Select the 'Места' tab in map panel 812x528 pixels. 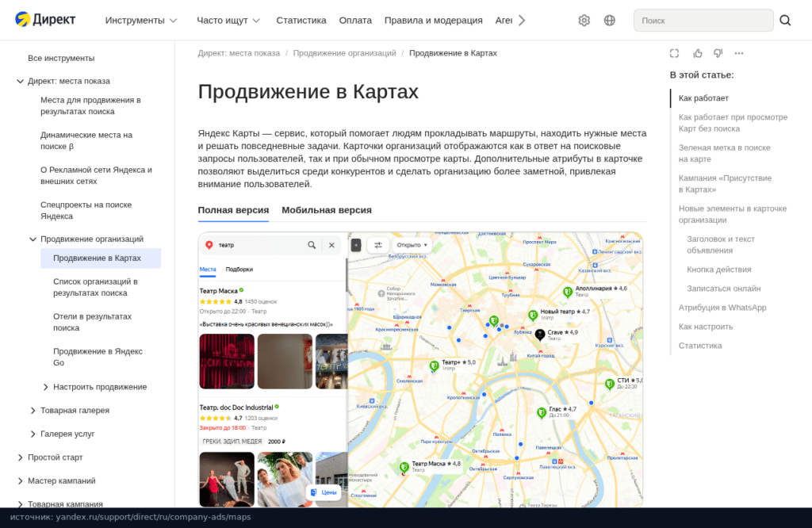[x=208, y=270]
